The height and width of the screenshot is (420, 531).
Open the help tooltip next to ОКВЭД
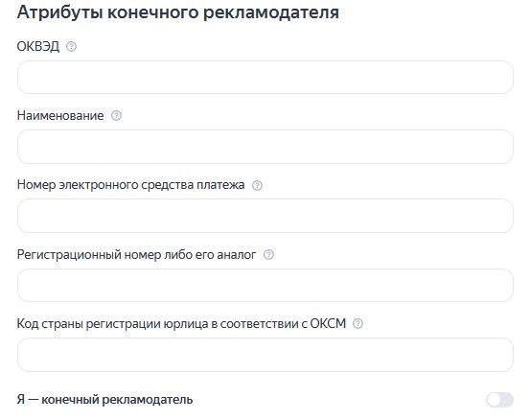point(71,46)
